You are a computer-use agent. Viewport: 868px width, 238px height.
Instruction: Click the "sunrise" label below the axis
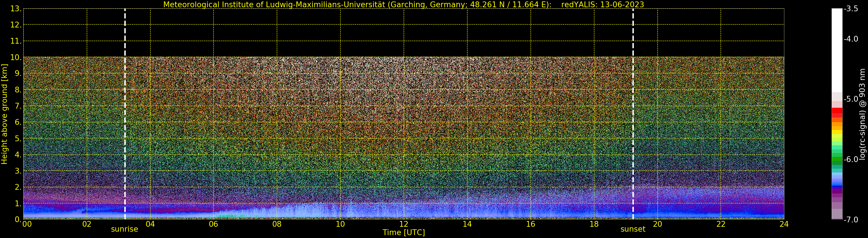[x=125, y=229]
